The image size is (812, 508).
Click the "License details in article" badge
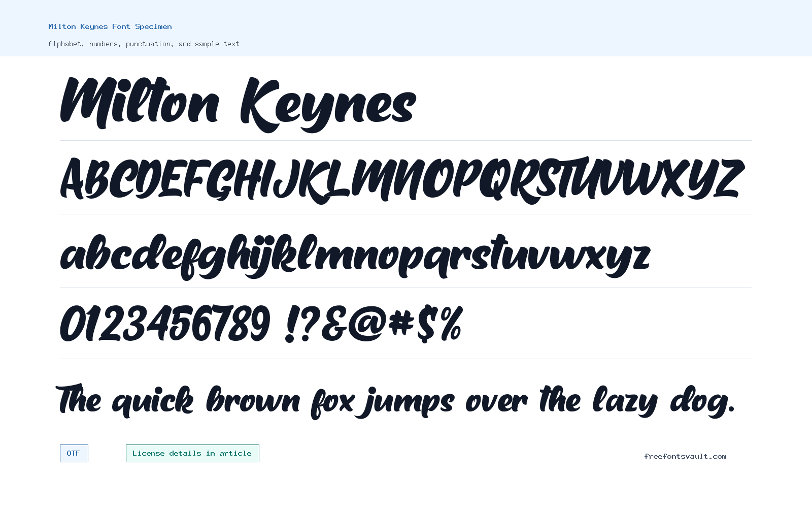(192, 453)
